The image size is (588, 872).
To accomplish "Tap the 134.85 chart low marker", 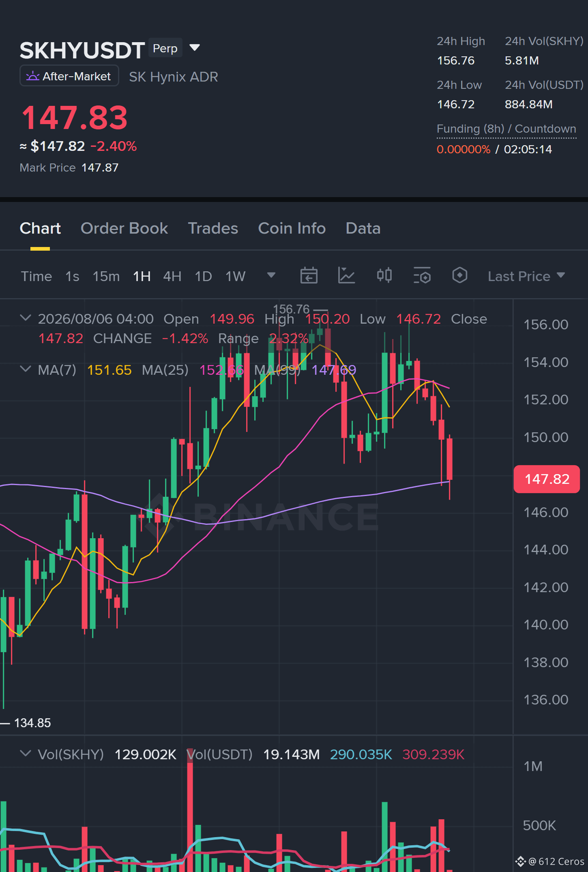I will point(32,723).
